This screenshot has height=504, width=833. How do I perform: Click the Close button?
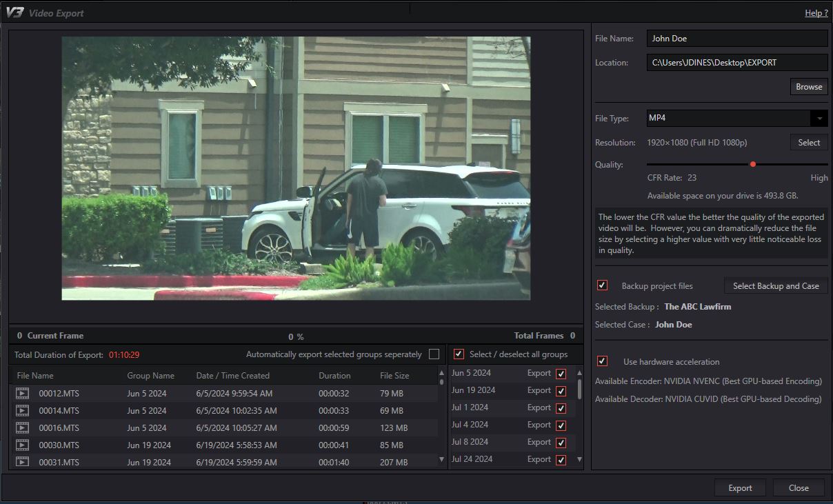(x=799, y=487)
